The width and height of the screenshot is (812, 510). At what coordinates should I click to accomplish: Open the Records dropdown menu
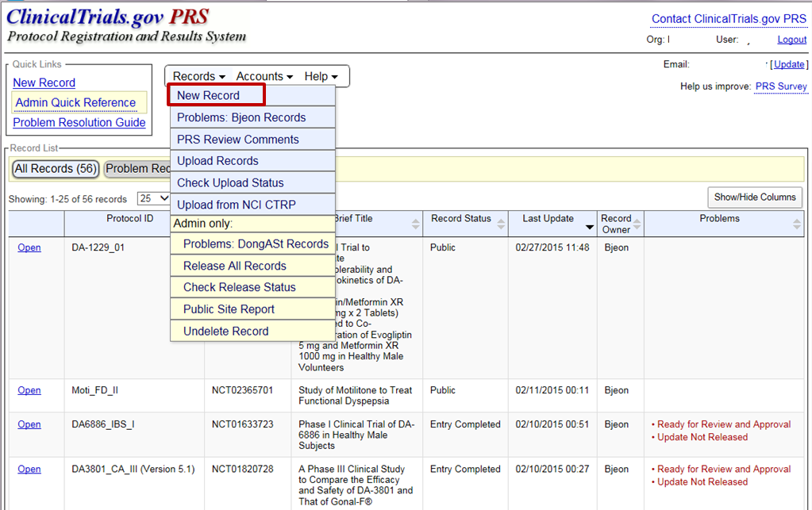point(199,77)
